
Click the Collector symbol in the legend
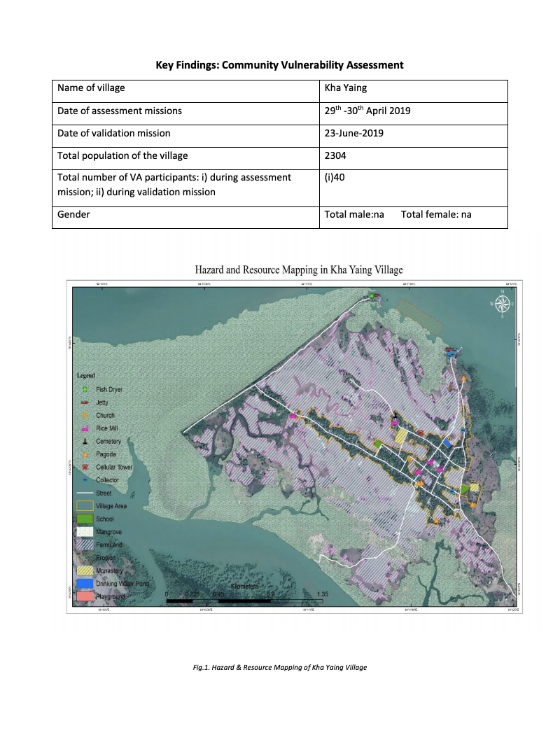(85, 480)
